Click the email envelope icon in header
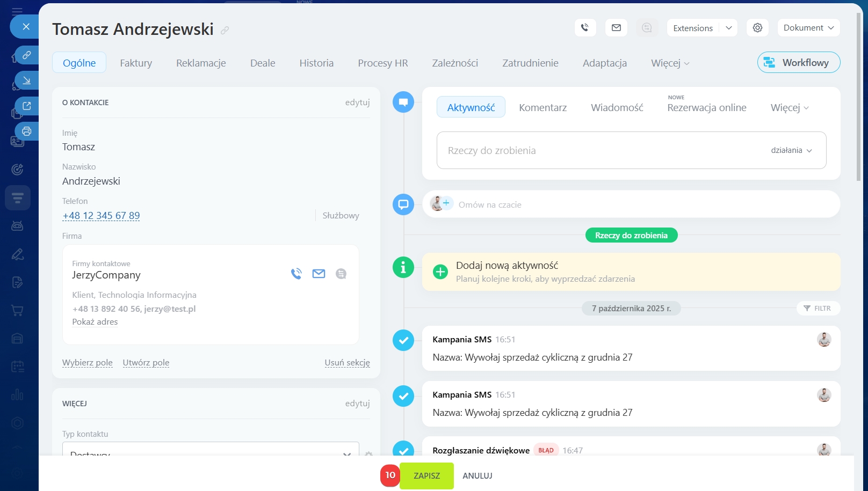Screen dimensions: 868x491 tap(616, 28)
